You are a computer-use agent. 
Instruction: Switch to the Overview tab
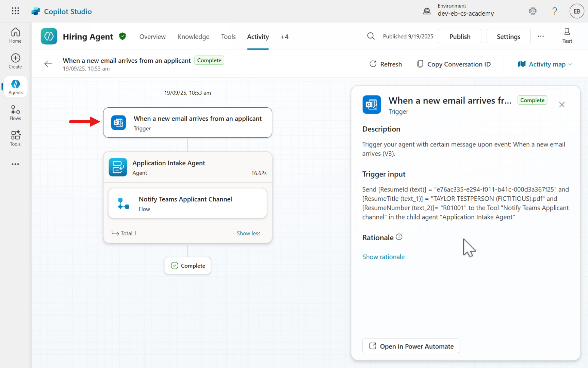click(152, 37)
